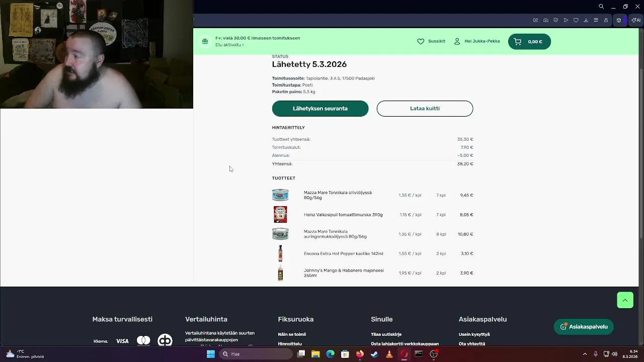Screen dimensions: 644x362
Task: Click Lähetyksen seuranta button
Action: [320, 109]
